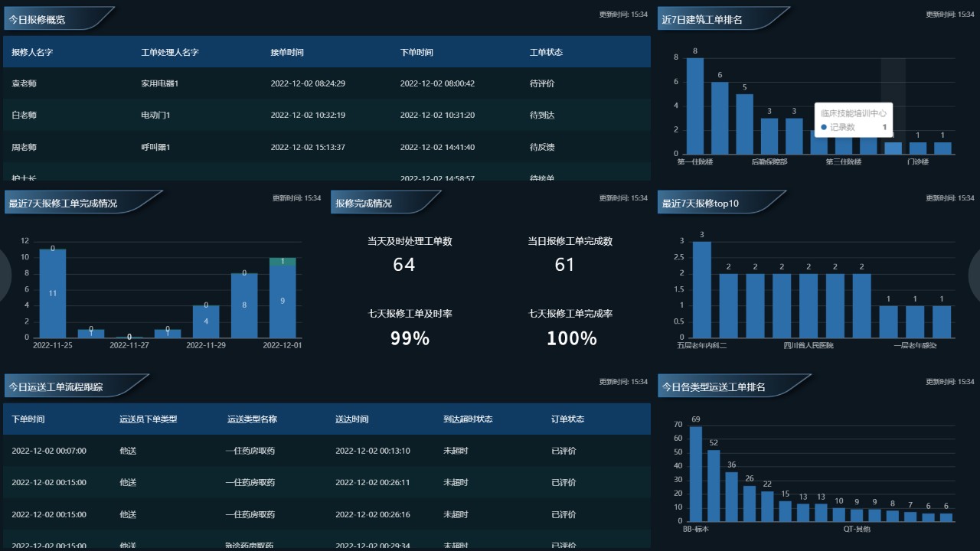The height and width of the screenshot is (551, 980).
Task: Select the 今日报修概览 panel title
Action: pyautogui.click(x=37, y=19)
